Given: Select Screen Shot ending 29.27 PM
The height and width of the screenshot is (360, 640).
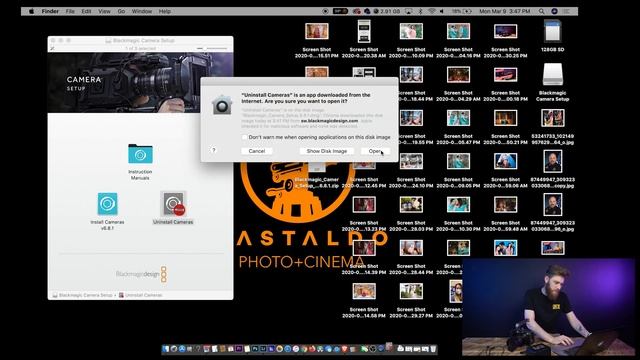Looking at the screenshot, I should 411,291.
